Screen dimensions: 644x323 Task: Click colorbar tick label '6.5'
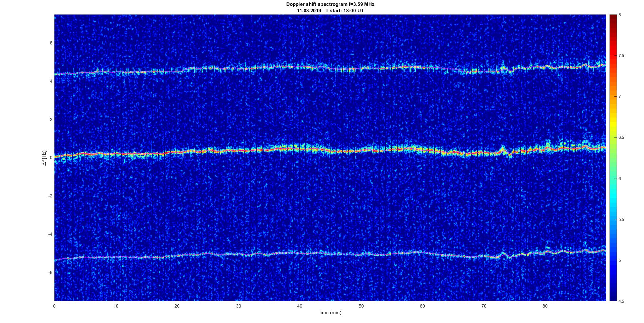621,138
